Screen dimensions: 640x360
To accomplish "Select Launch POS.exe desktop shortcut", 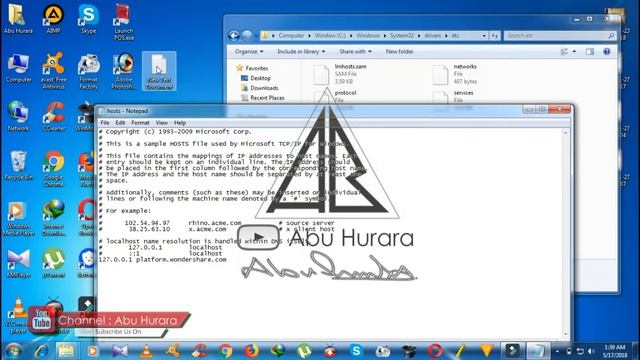I will tap(124, 22).
